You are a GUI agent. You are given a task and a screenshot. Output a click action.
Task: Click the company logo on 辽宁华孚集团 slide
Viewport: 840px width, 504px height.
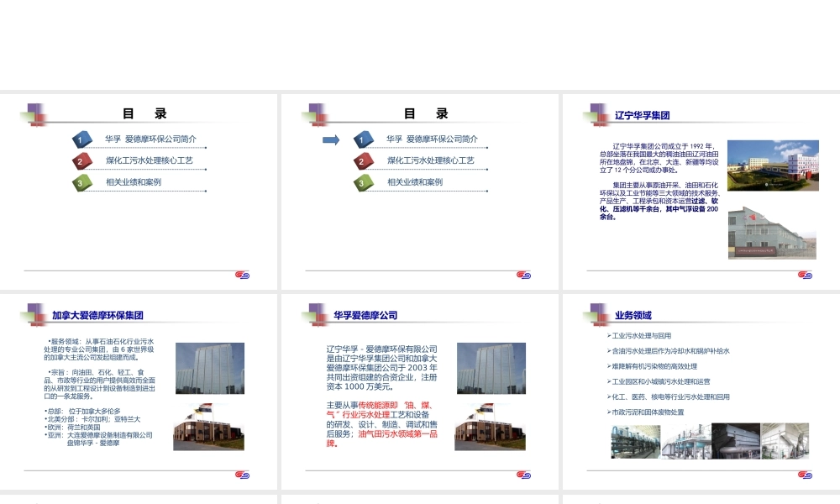805,275
